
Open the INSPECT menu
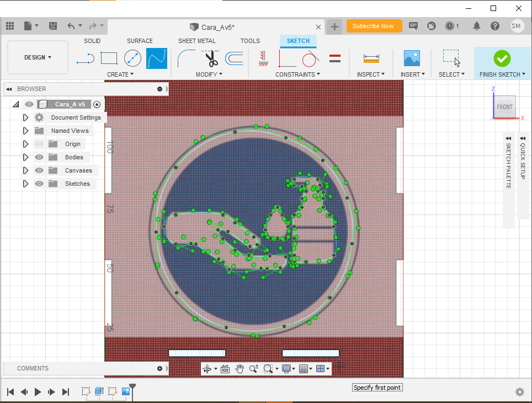pos(370,74)
